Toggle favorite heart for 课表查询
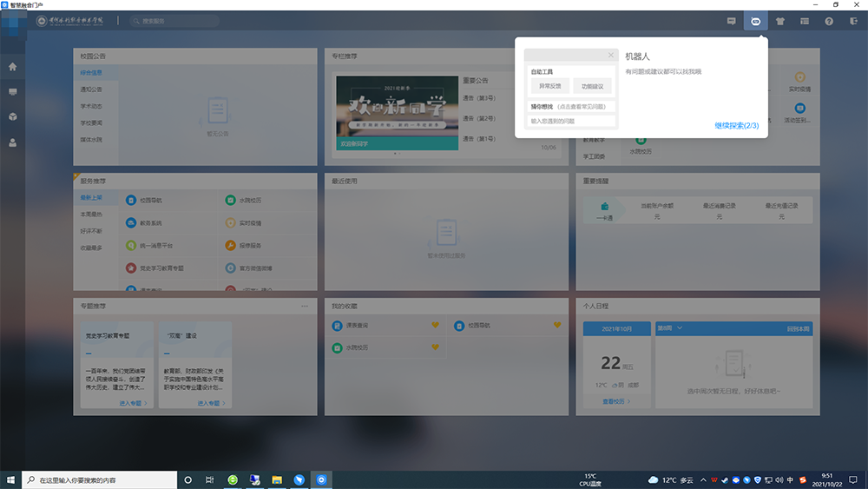868x489 pixels. tap(436, 326)
